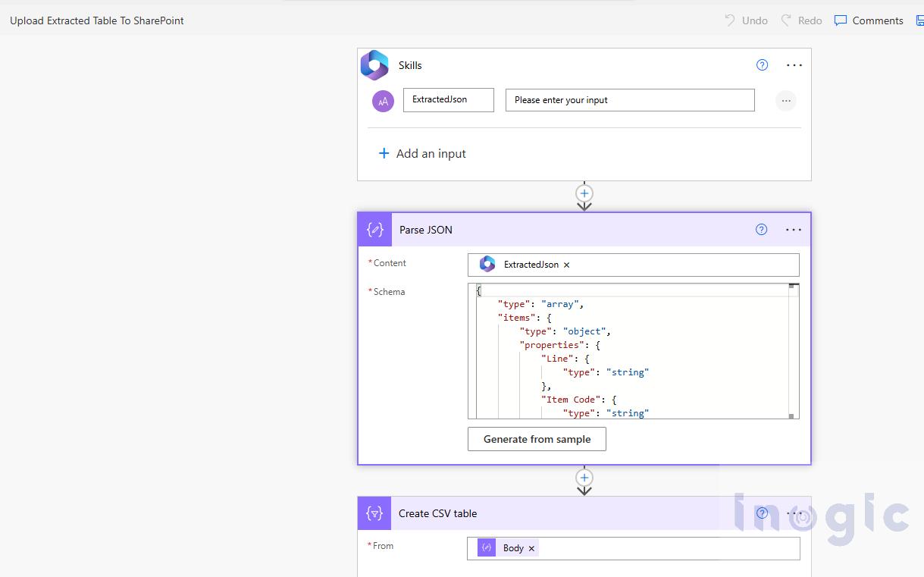This screenshot has height=577, width=924.
Task: Click the Parse JSON action icon
Action: pos(375,230)
